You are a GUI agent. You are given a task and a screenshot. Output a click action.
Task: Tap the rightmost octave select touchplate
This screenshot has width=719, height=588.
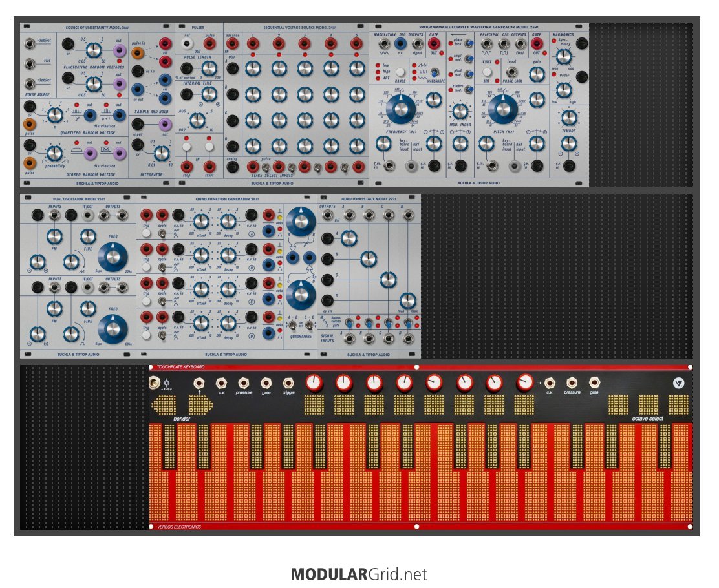(x=678, y=405)
